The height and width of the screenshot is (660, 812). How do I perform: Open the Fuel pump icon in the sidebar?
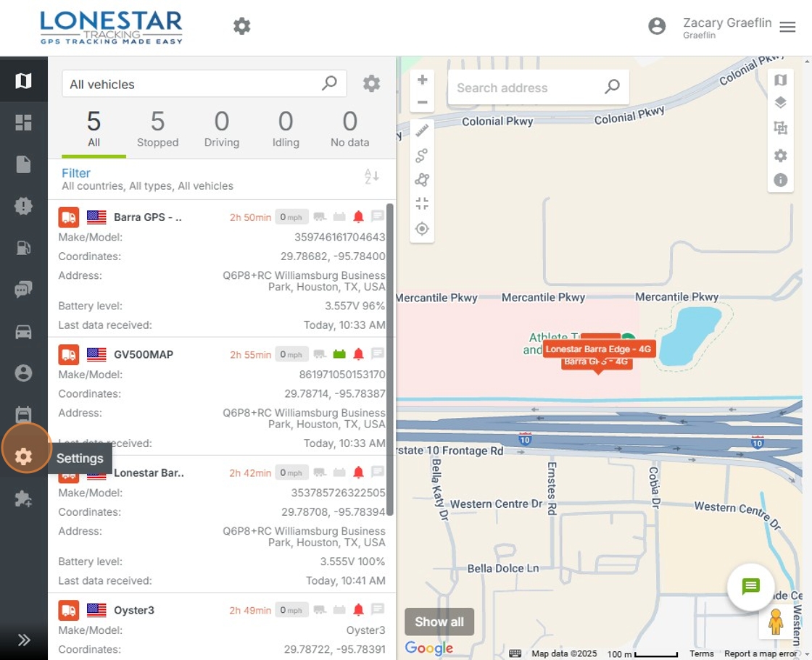[x=23, y=248]
